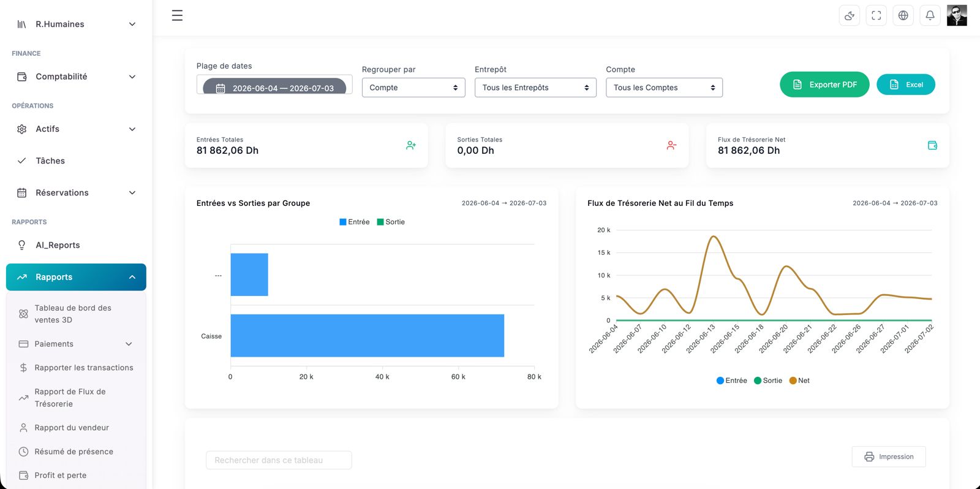Expand Comptabilité menu chevron
The height and width of the screenshot is (489, 980).
click(x=132, y=77)
